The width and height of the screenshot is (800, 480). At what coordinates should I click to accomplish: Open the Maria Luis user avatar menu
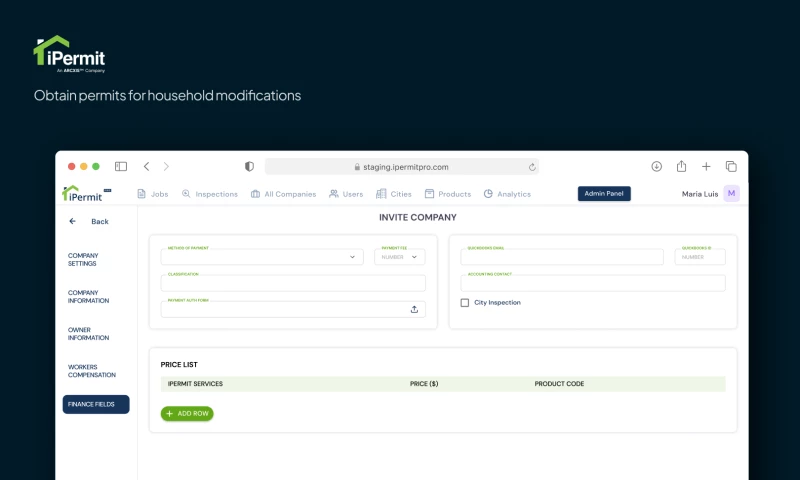tap(731, 194)
